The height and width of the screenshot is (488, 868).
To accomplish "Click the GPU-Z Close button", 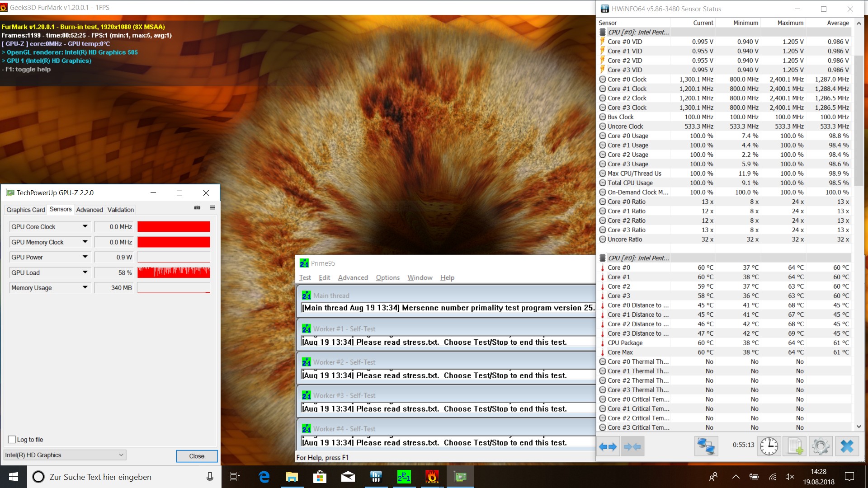I will click(x=197, y=456).
